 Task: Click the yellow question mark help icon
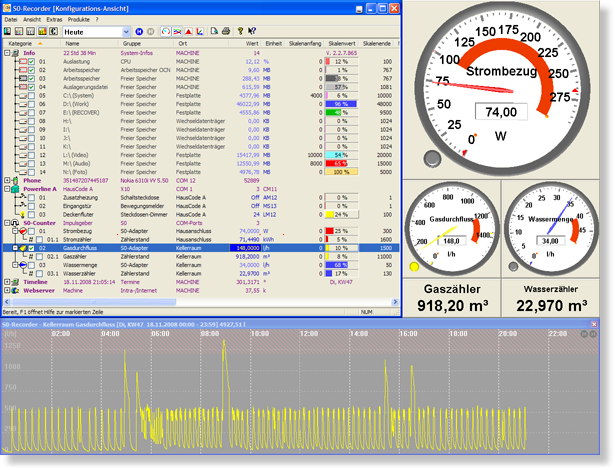240,32
